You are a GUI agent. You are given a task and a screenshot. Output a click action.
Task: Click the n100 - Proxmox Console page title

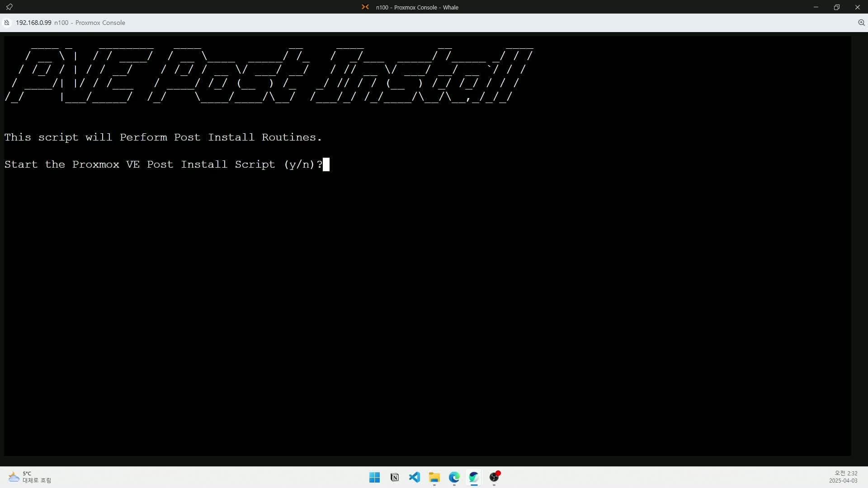point(90,23)
